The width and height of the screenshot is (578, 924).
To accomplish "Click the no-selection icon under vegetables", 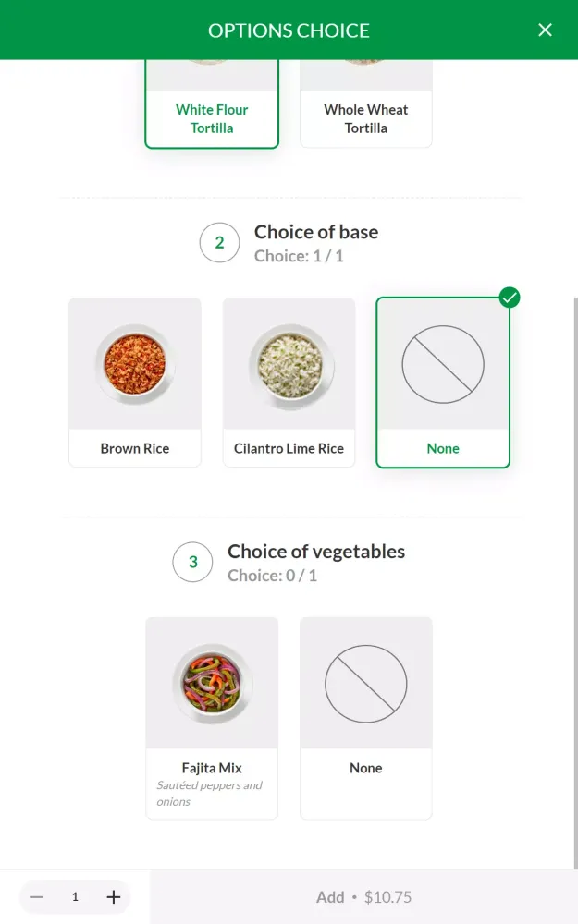I will click(x=365, y=684).
